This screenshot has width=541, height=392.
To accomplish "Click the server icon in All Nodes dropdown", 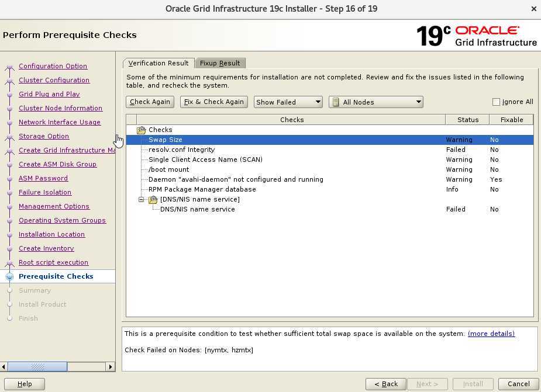I will pos(336,102).
